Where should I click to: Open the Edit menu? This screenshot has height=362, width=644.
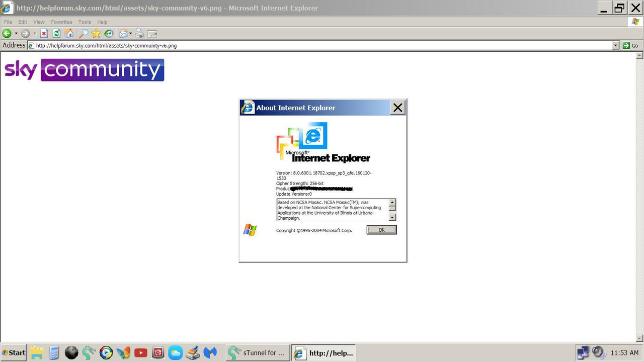pos(23,22)
